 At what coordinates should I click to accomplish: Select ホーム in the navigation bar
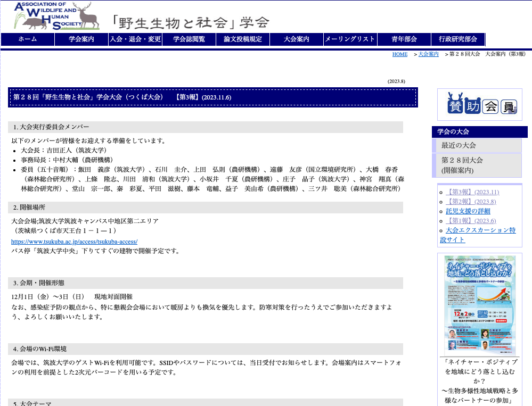point(27,39)
